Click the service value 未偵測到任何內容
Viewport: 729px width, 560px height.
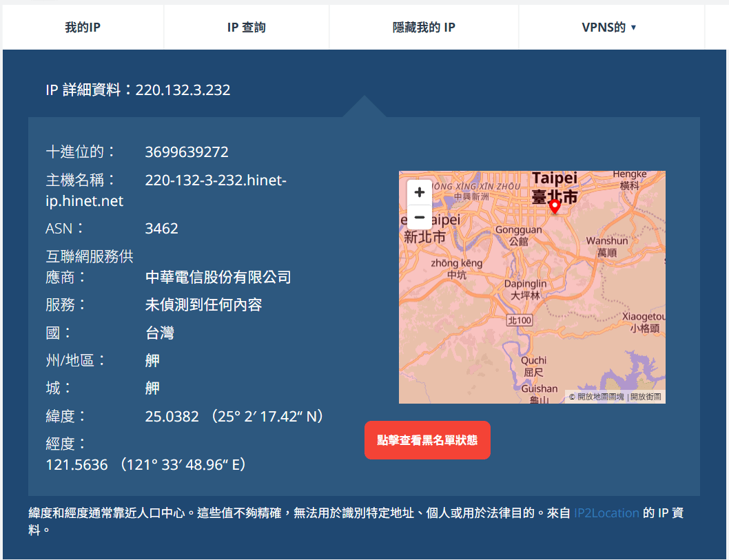coord(204,305)
